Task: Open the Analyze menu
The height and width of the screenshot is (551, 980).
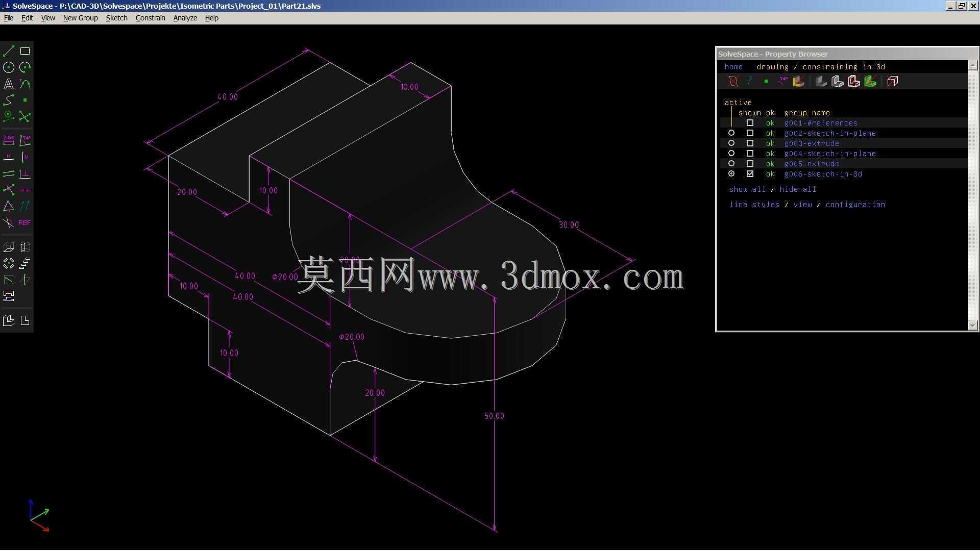Action: tap(185, 18)
